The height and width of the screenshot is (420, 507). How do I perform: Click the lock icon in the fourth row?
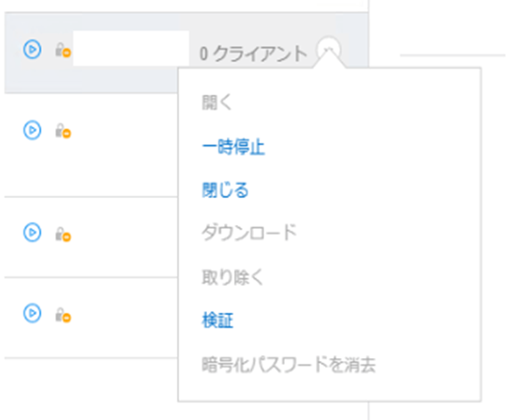63,315
